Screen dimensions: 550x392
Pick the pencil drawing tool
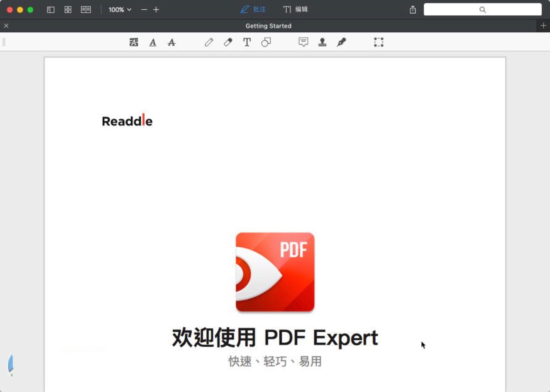(x=209, y=42)
